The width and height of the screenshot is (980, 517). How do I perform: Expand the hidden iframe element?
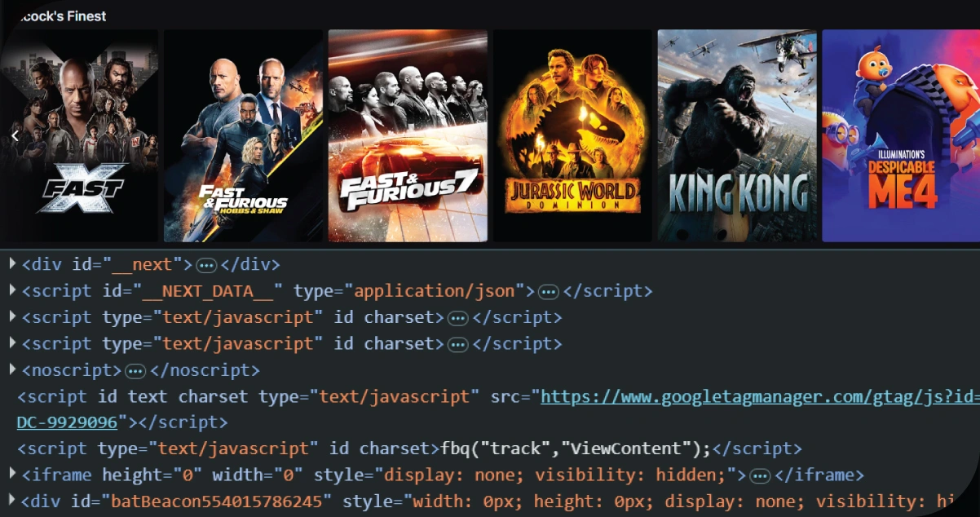coord(11,474)
